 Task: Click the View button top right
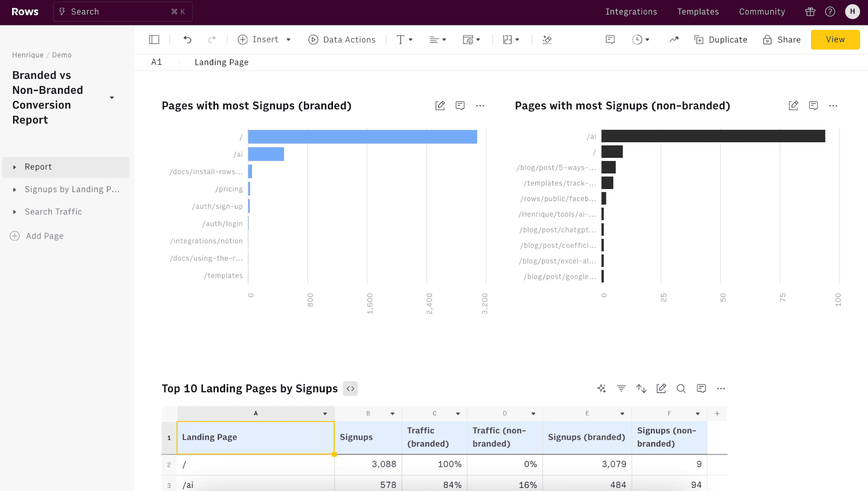(x=835, y=39)
